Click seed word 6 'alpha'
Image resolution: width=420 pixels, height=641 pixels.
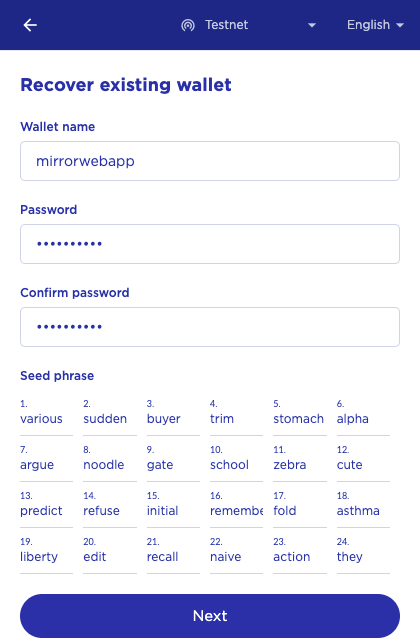pos(363,419)
